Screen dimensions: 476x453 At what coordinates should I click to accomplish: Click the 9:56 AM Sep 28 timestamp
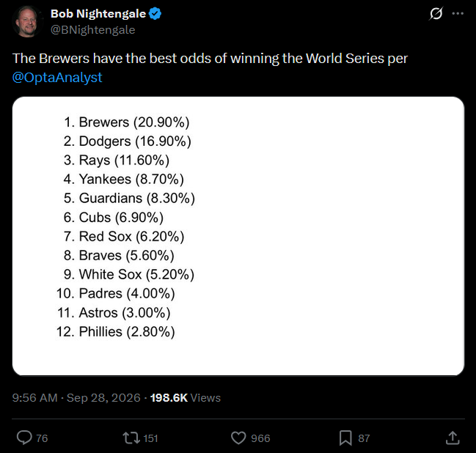click(76, 398)
